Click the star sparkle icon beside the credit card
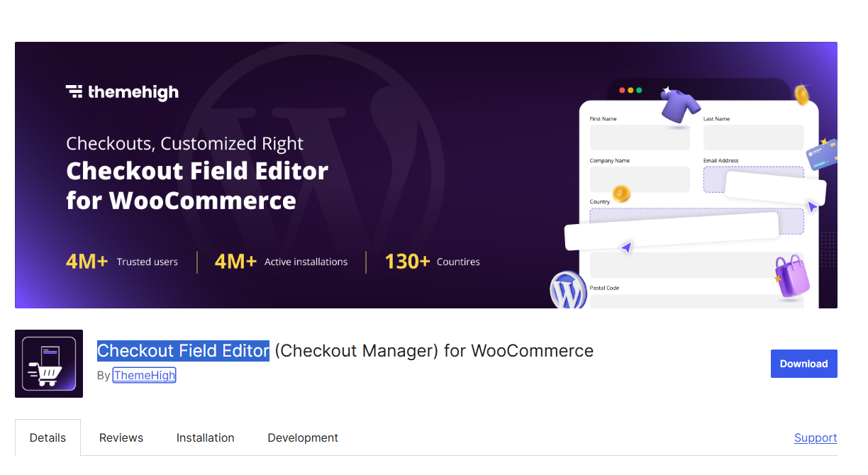The image size is (868, 475). 824,141
